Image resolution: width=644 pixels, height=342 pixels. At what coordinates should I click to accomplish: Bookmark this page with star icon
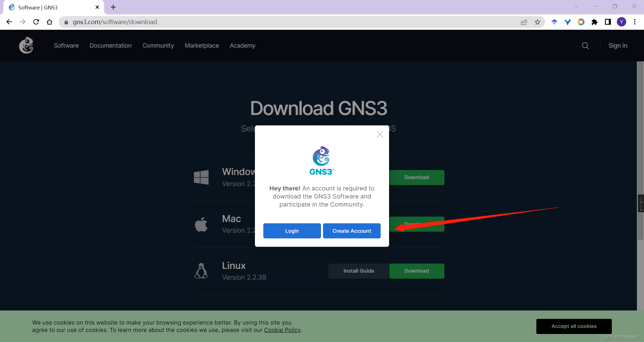click(537, 22)
